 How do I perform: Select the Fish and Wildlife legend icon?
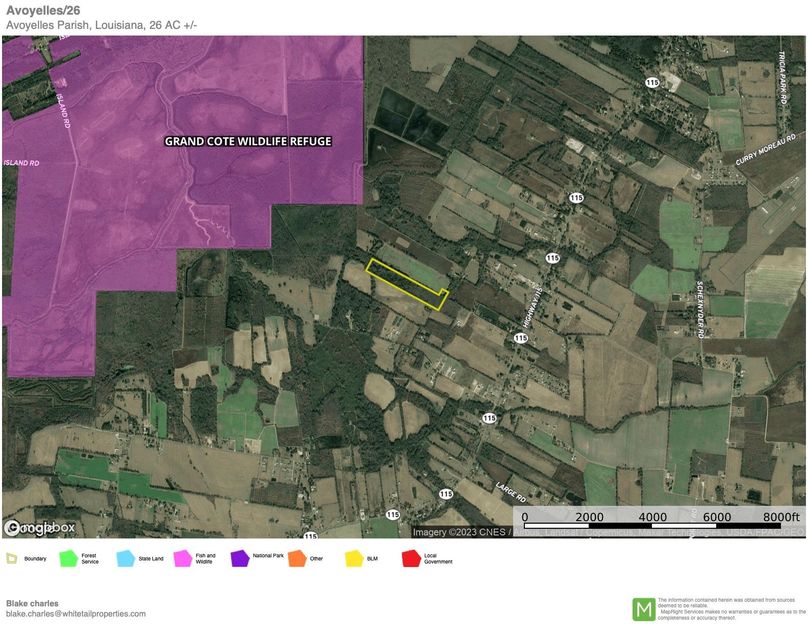point(180,560)
